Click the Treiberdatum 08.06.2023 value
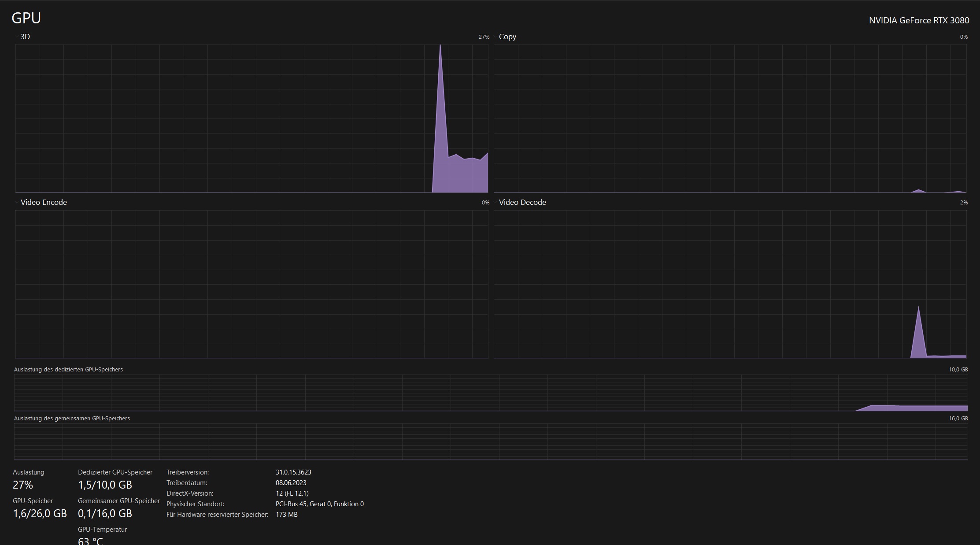The height and width of the screenshot is (545, 980). tap(291, 482)
